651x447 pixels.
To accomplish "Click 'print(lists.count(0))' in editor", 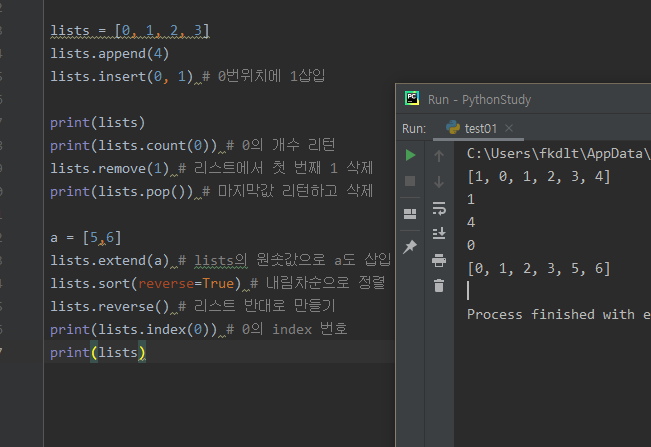I will tap(133, 146).
